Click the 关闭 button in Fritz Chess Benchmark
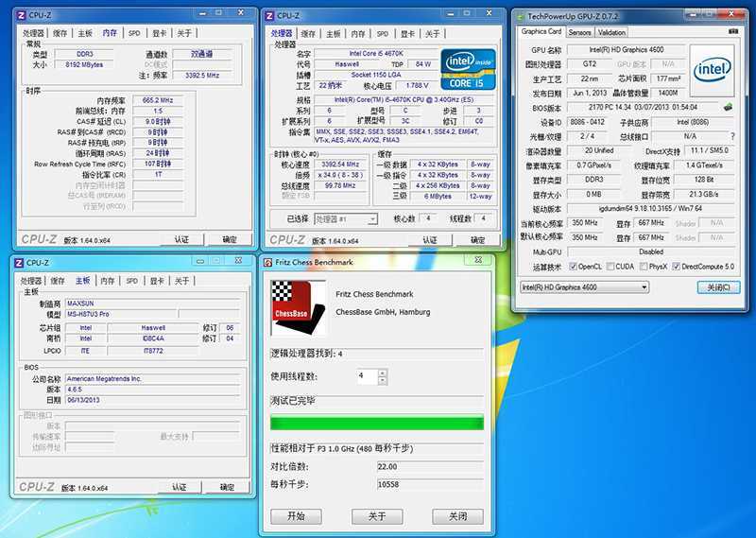 [458, 516]
